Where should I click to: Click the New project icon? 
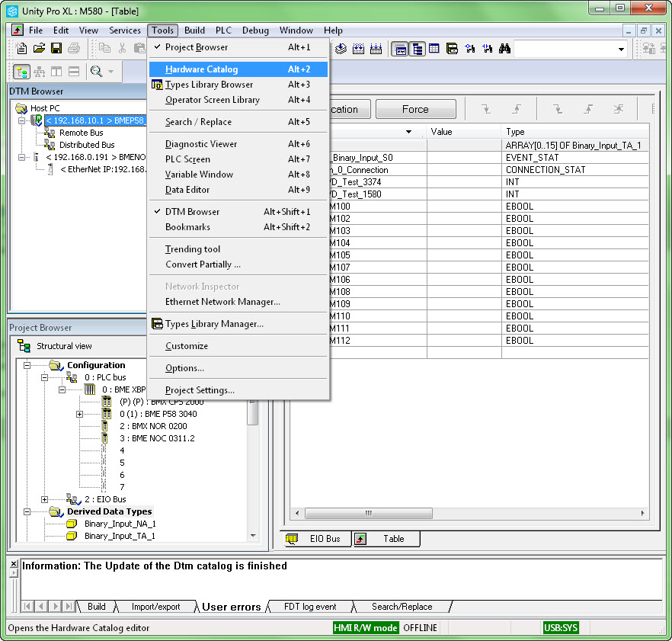point(21,48)
